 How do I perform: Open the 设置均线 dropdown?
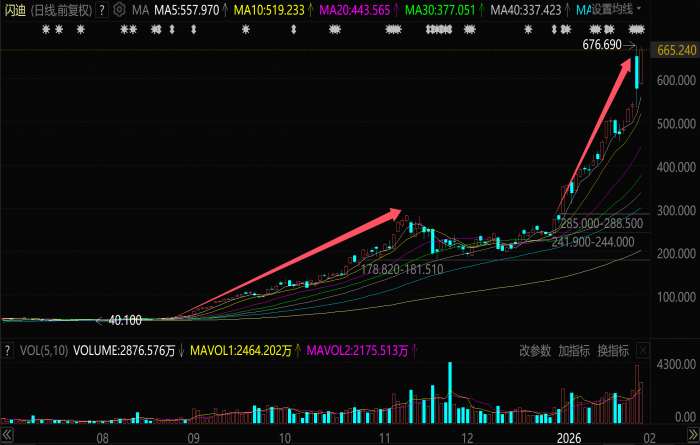click(x=616, y=9)
